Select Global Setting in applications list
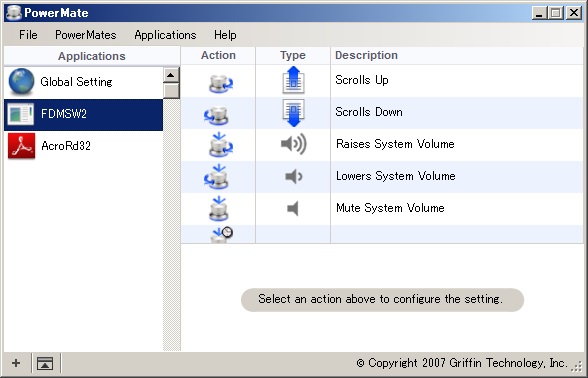The width and height of the screenshot is (588, 378). (x=84, y=82)
